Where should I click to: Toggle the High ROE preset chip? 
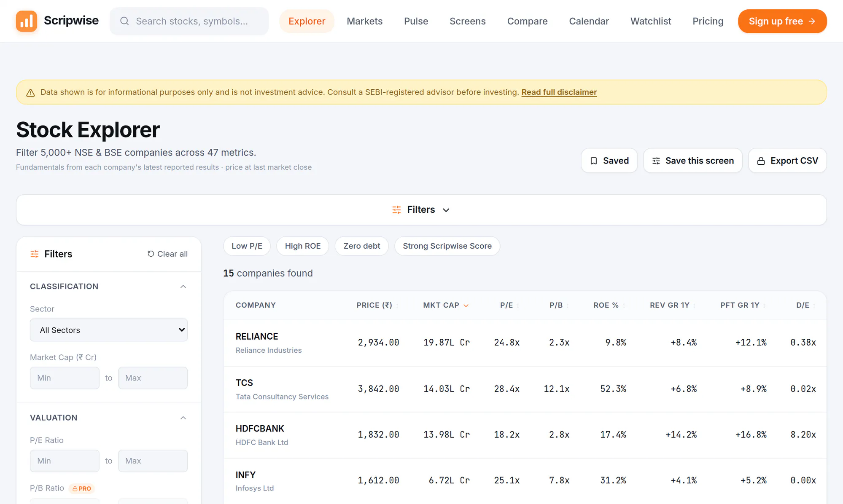click(303, 246)
